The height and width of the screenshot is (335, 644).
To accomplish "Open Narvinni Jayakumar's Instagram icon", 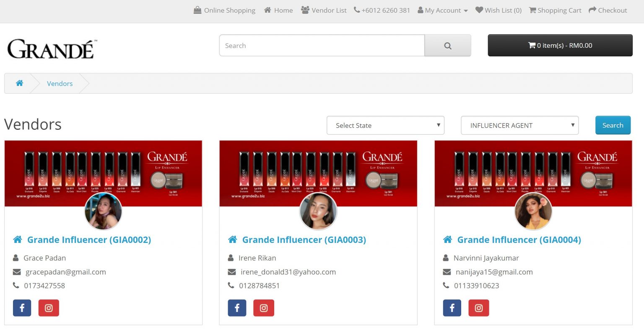I will point(479,308).
